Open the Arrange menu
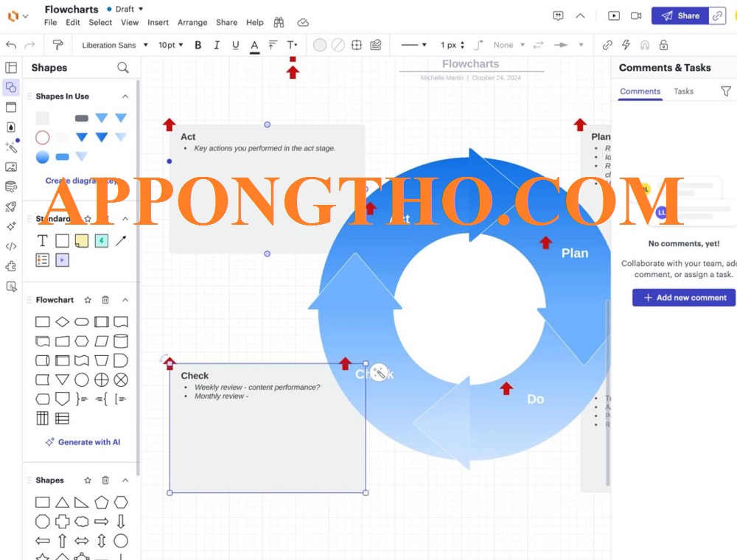The height and width of the screenshot is (560, 737). (192, 22)
